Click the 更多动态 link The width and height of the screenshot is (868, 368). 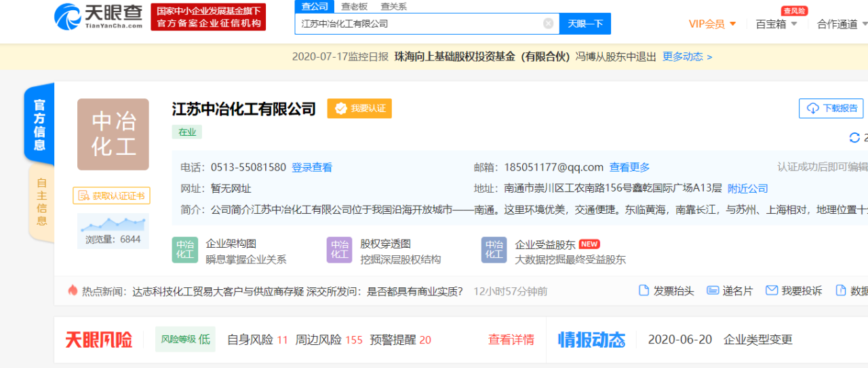[x=687, y=57]
